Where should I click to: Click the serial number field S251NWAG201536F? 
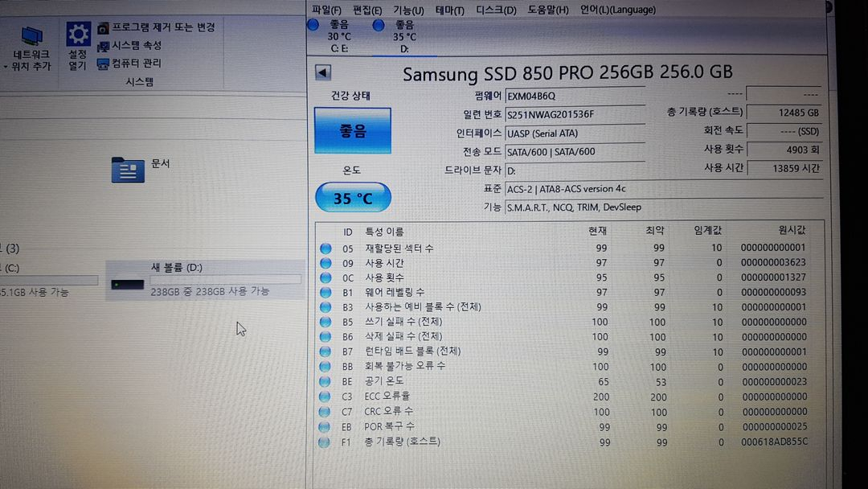click(x=575, y=115)
